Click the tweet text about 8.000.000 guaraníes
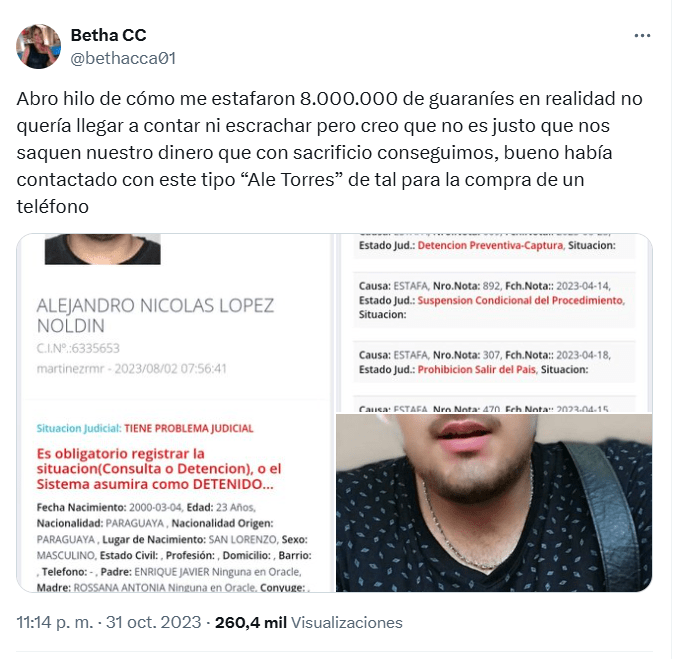Viewport: 694px width, 659px height. [x=329, y=152]
